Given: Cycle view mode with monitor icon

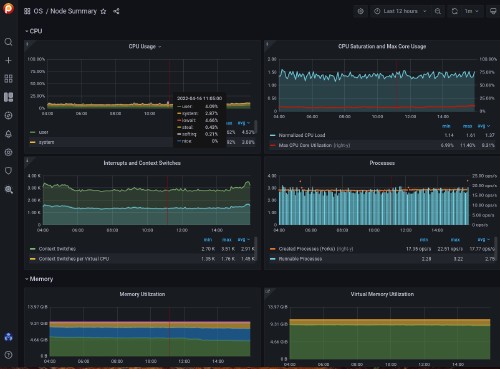Looking at the screenshot, I should [493, 11].
